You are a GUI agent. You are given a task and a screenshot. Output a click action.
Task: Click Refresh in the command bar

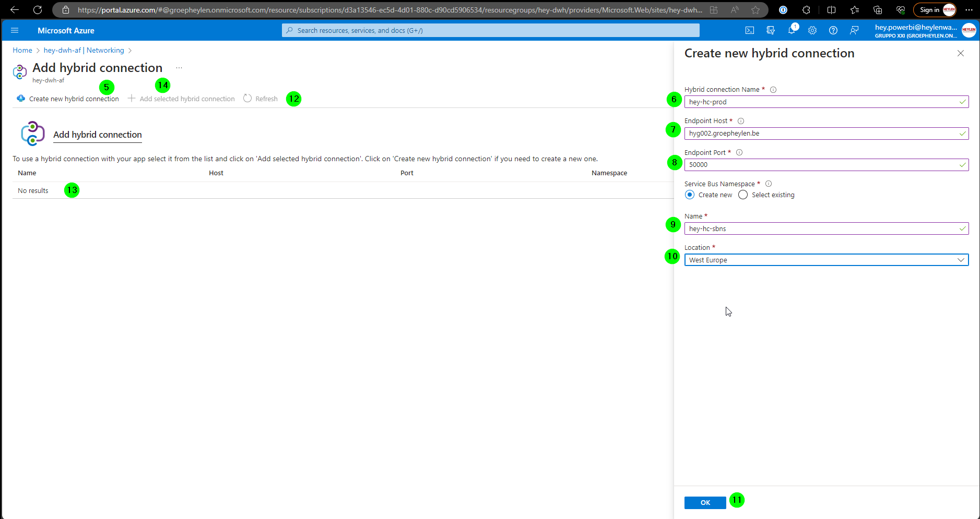point(261,99)
